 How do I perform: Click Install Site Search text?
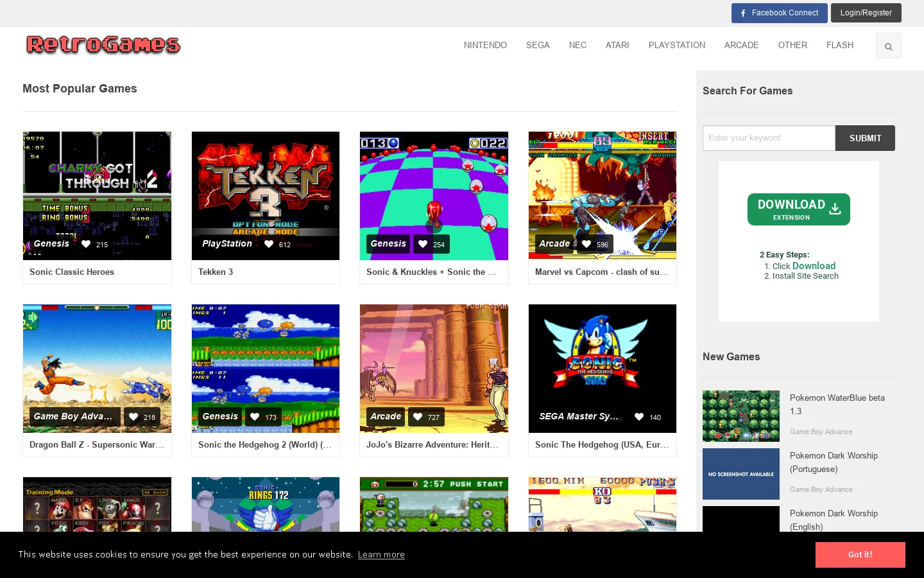click(x=805, y=276)
